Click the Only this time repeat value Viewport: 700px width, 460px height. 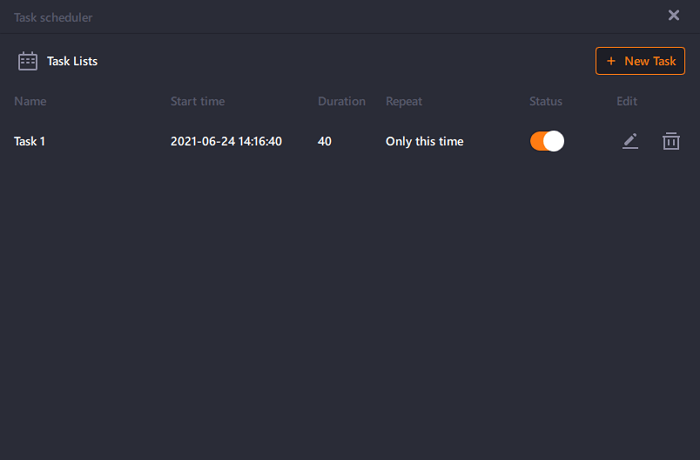[425, 142]
